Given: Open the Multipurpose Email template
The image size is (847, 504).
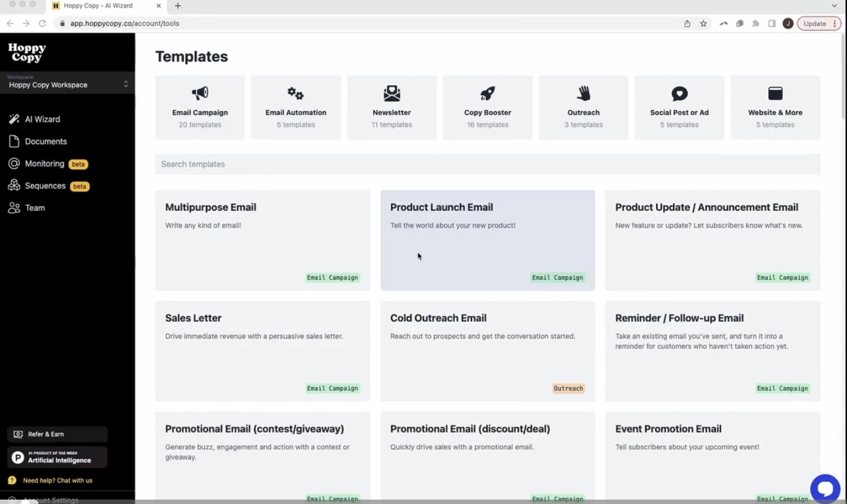Looking at the screenshot, I should click(x=263, y=240).
